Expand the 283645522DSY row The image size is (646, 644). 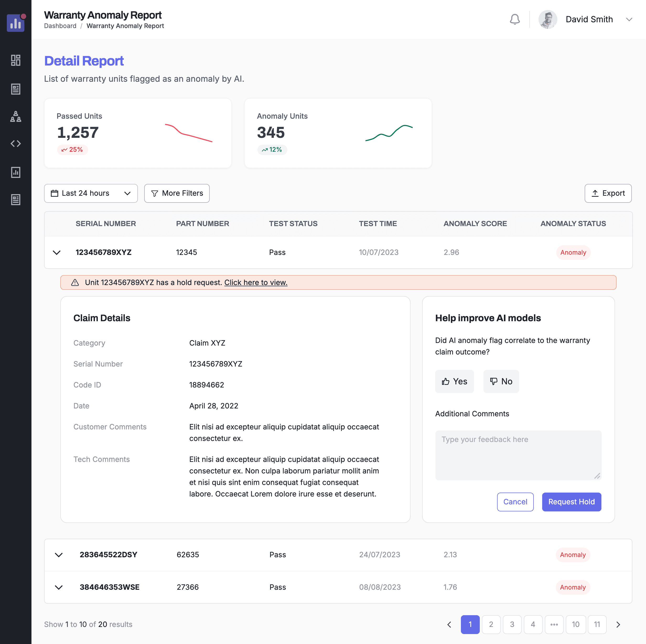pos(59,555)
